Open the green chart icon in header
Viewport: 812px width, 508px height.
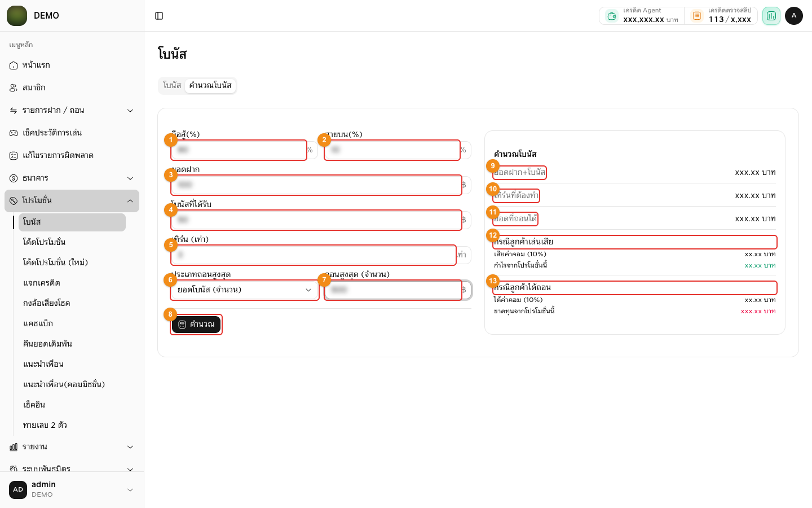point(771,16)
